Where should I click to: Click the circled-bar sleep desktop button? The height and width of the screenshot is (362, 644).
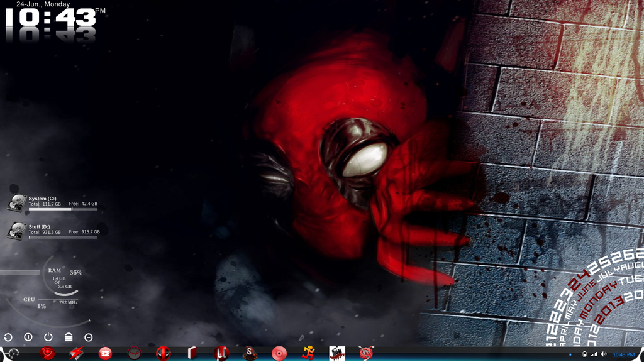[28, 337]
